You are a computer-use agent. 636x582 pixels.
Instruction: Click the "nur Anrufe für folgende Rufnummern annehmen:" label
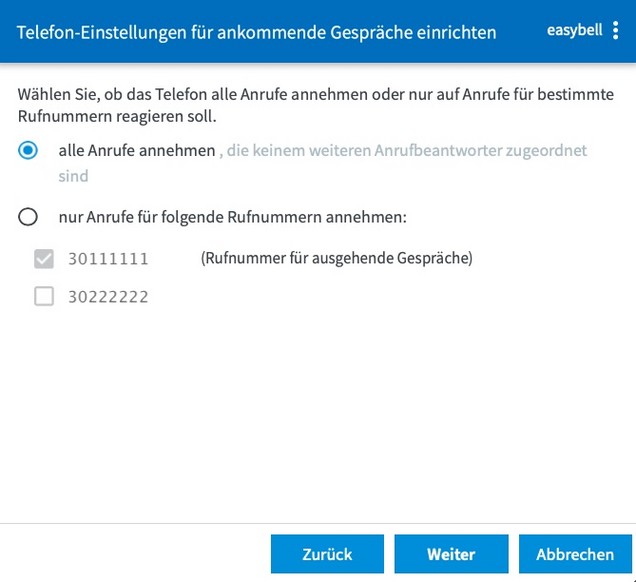[x=232, y=217]
